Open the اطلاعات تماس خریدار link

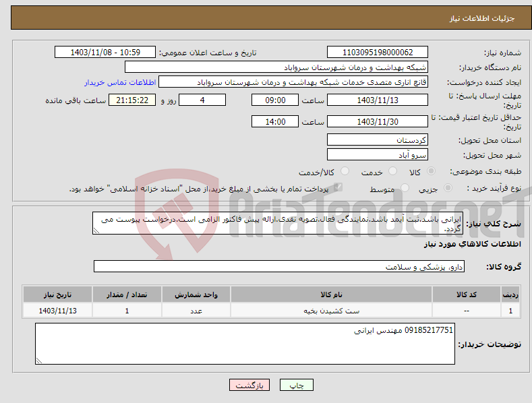(x=120, y=82)
